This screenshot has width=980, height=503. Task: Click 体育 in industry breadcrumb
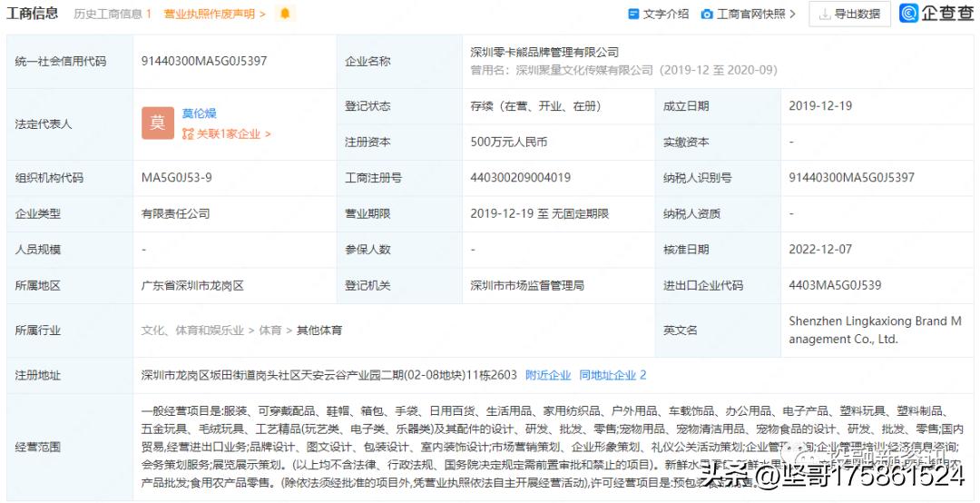click(x=270, y=330)
